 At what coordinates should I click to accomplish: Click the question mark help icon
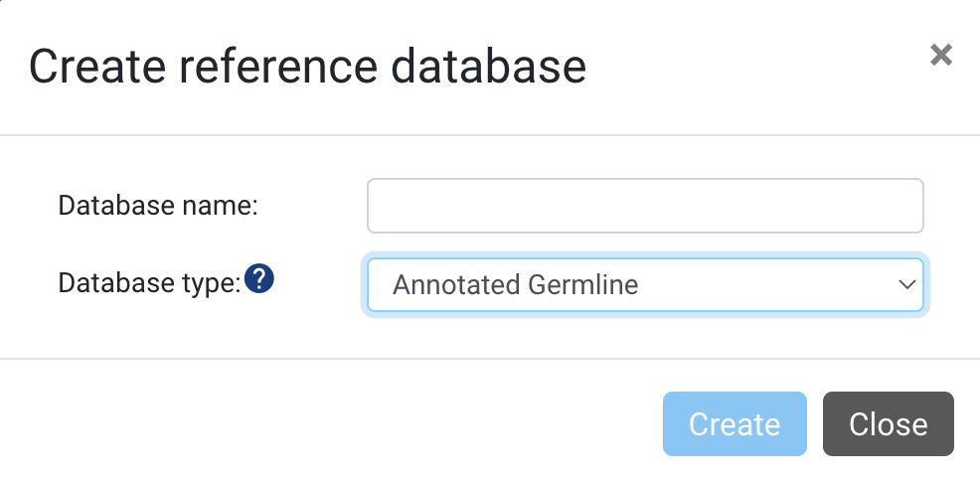pos(258,278)
